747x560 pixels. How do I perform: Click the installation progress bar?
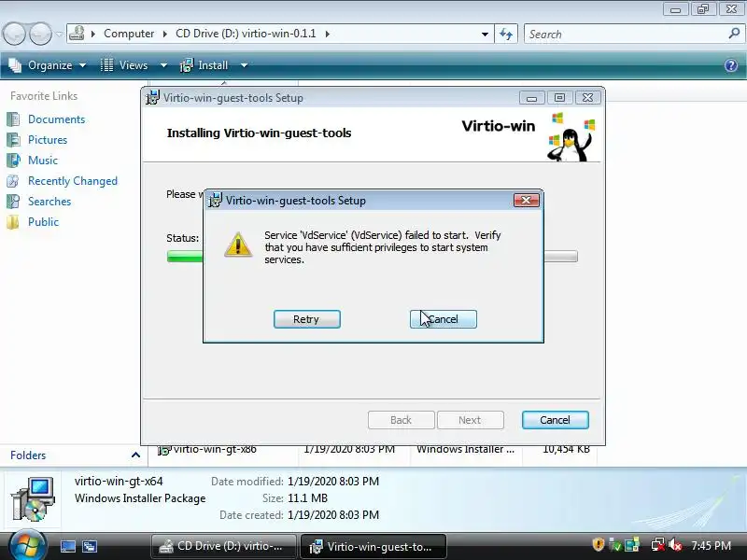(372, 256)
